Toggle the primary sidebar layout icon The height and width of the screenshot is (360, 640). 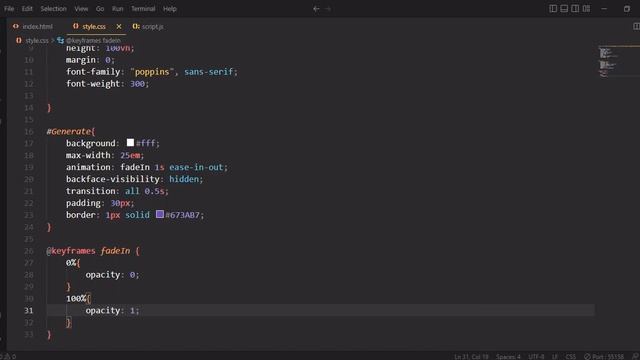[553, 9]
